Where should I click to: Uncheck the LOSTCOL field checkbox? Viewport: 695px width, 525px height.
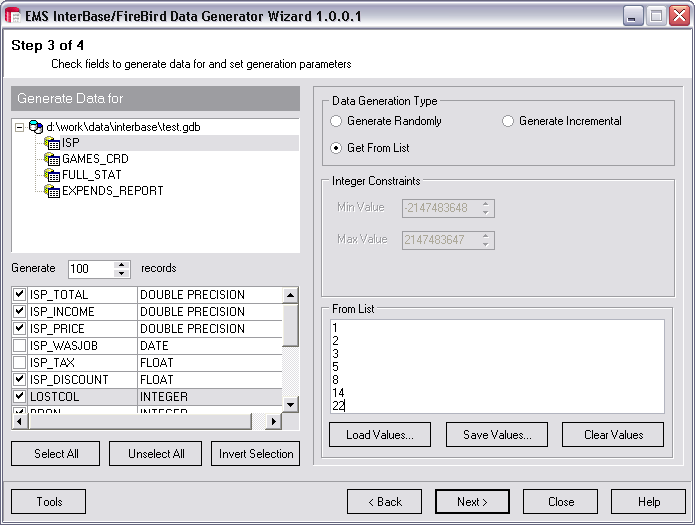[19, 396]
